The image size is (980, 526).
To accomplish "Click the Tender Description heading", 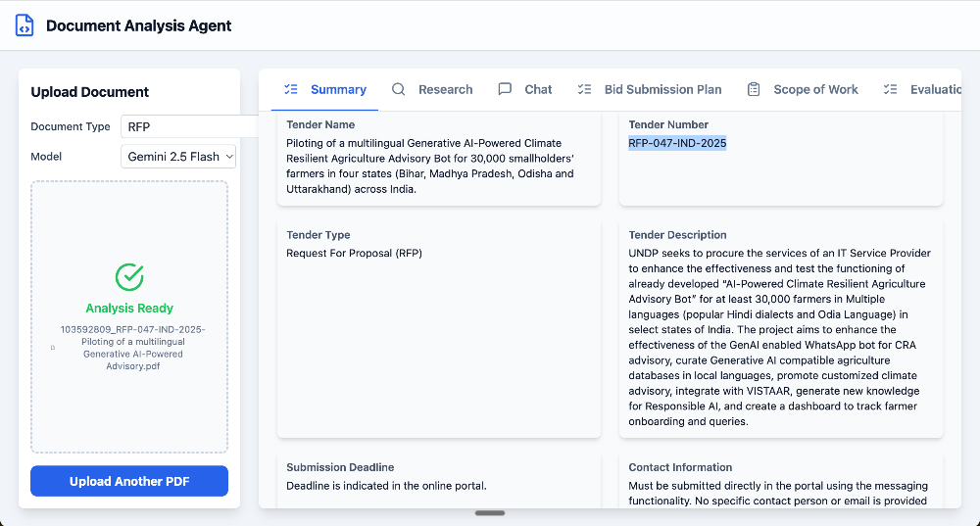I will [677, 235].
